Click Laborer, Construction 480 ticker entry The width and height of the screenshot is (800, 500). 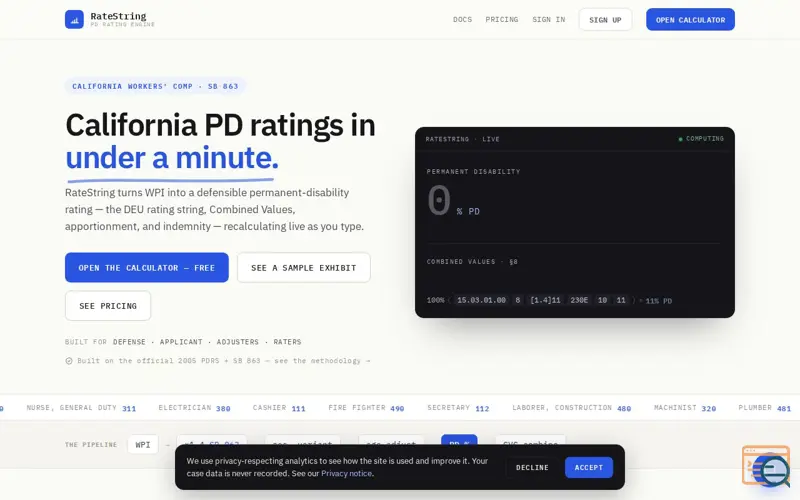(571, 408)
